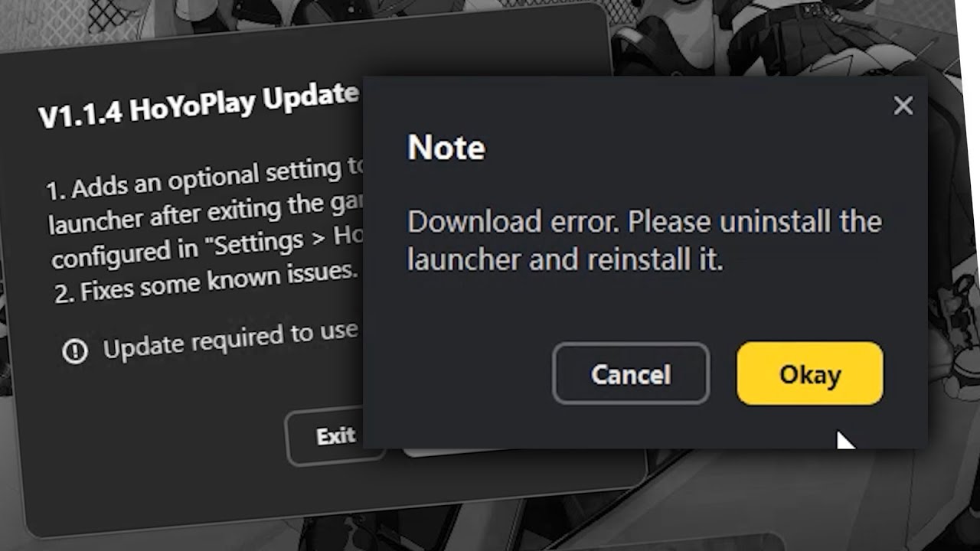Screen dimensions: 980x551
Task: Click the V1.1.4 HoYoPlay Update heading
Action: [x=199, y=103]
